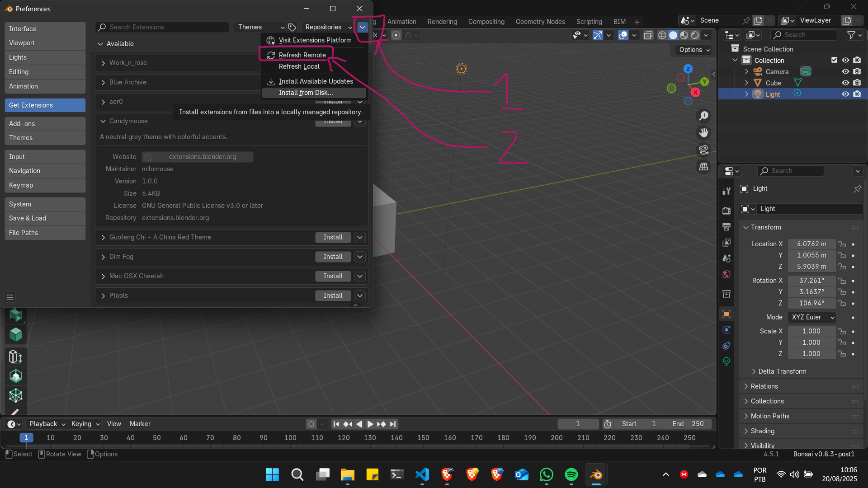Image resolution: width=868 pixels, height=488 pixels.
Task: Open the XYZ Euler rotation mode dropdown
Action: pyautogui.click(x=812, y=317)
